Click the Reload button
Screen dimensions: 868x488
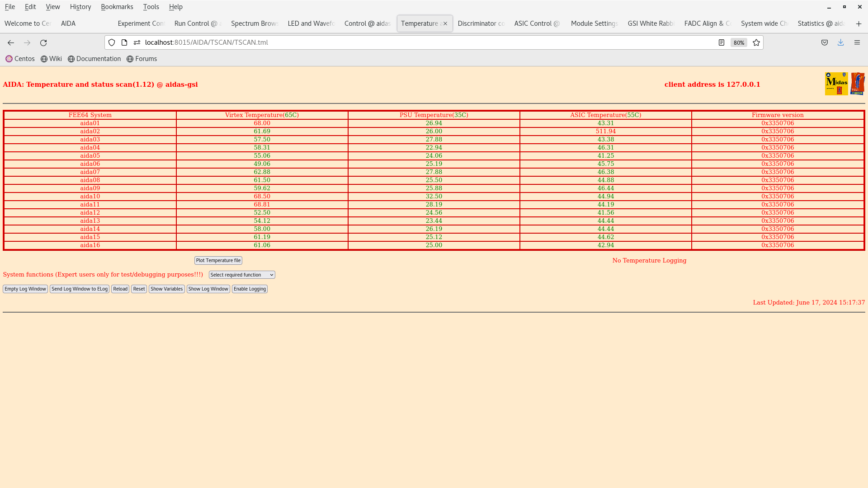[x=120, y=289]
